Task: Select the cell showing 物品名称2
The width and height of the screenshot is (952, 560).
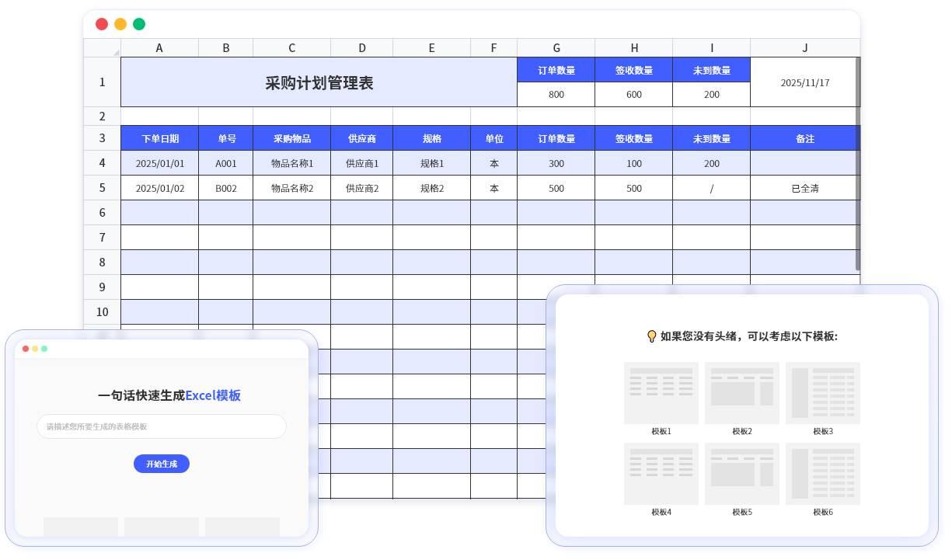Action: [x=291, y=188]
